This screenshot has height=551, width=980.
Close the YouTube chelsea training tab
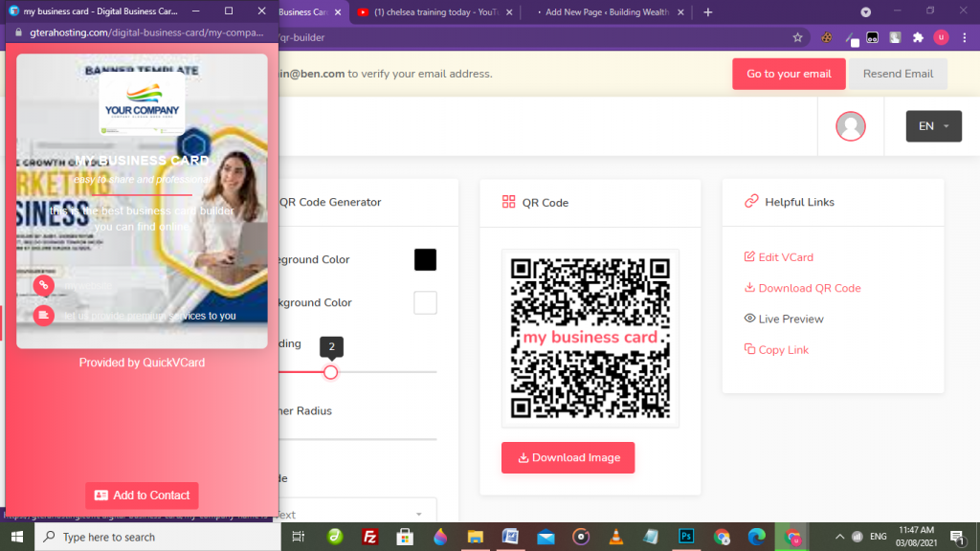click(x=509, y=11)
